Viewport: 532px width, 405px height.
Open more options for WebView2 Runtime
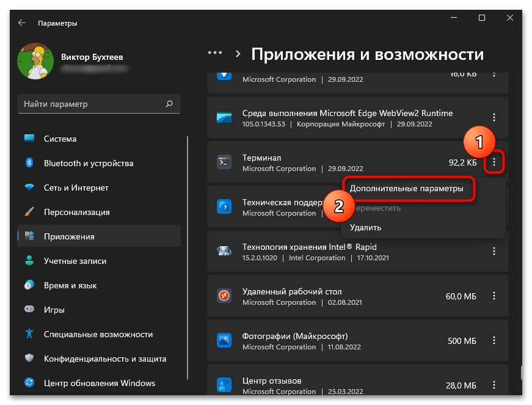(494, 117)
